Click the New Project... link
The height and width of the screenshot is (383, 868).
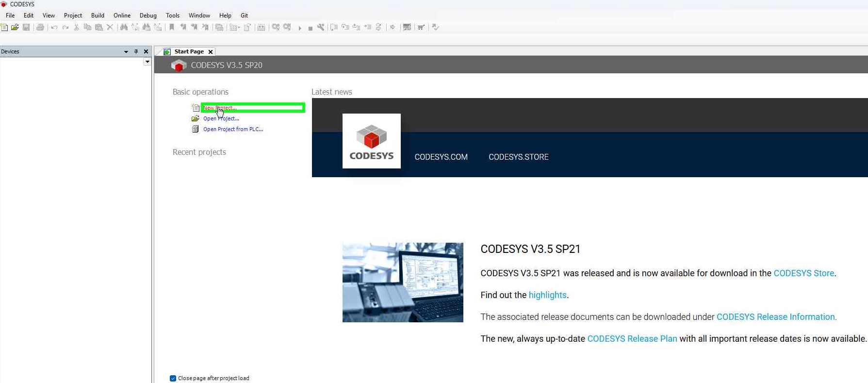[220, 108]
